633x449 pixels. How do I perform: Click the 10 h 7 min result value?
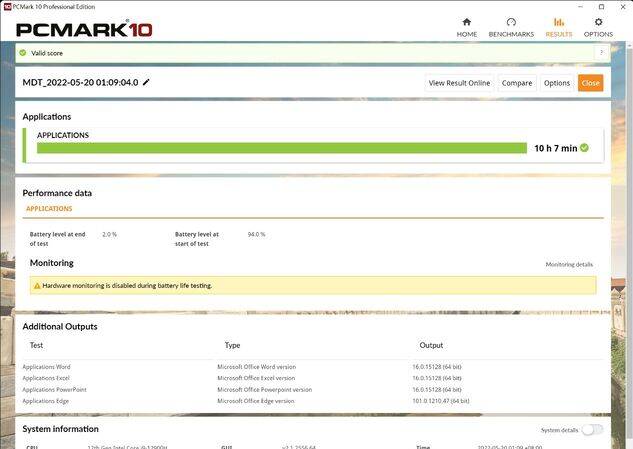[555, 148]
